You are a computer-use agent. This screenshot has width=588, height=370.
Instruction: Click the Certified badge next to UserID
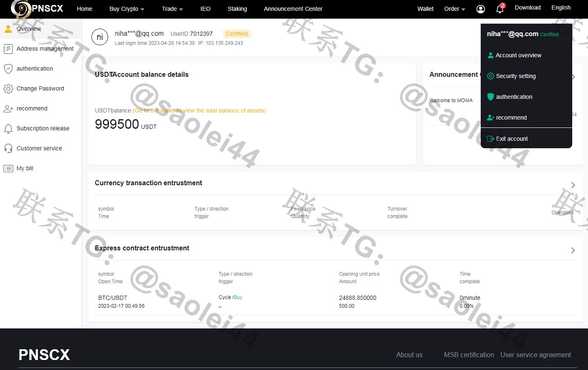(237, 34)
